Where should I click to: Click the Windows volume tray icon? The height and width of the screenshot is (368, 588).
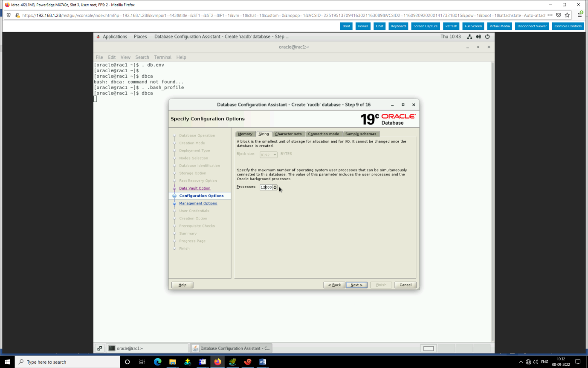pos(535,362)
